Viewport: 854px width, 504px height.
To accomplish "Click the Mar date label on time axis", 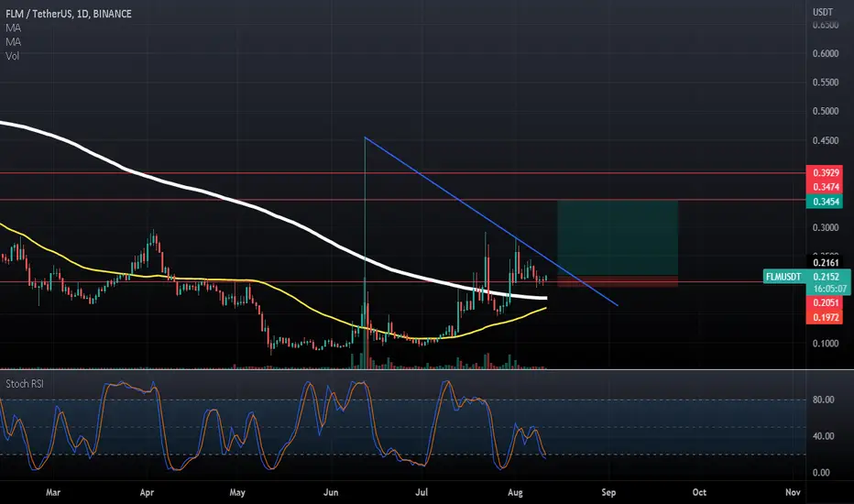I will click(x=53, y=493).
